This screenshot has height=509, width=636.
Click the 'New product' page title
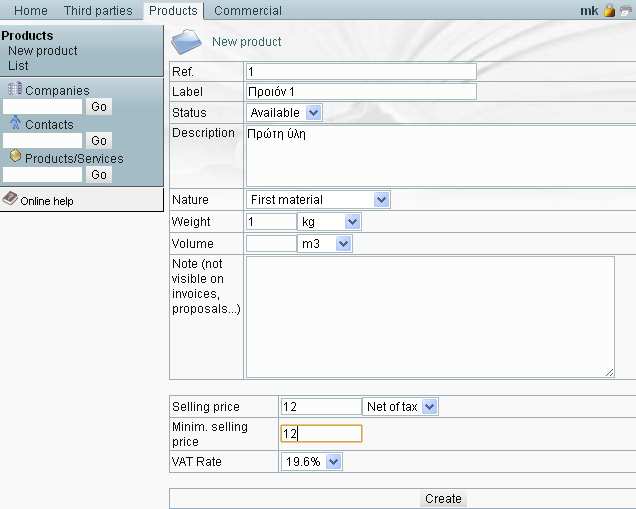(247, 42)
